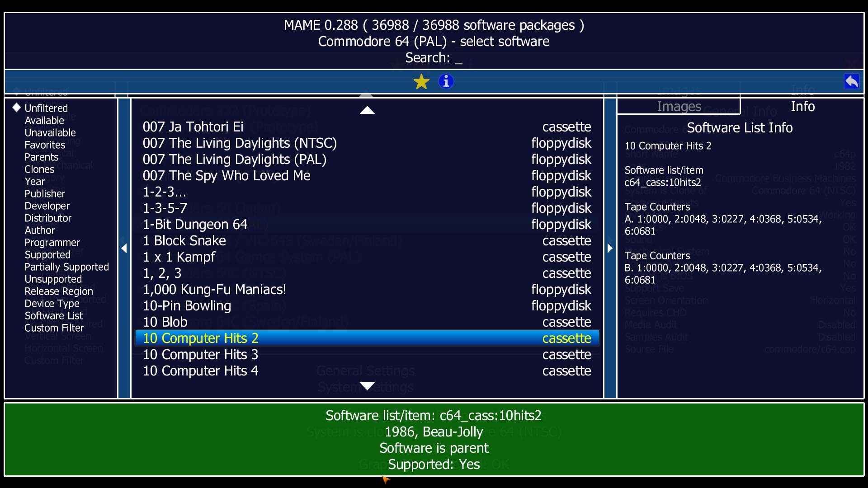Switch to the Images tab
The width and height of the screenshot is (868, 488).
point(679,106)
